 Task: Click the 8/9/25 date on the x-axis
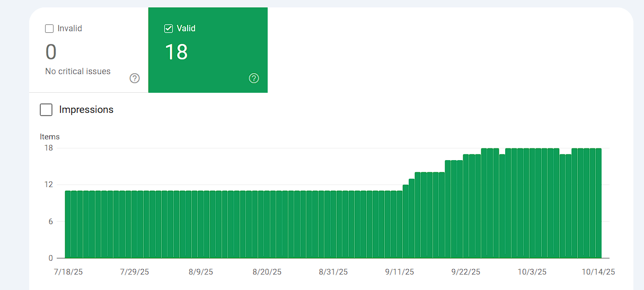point(201,272)
